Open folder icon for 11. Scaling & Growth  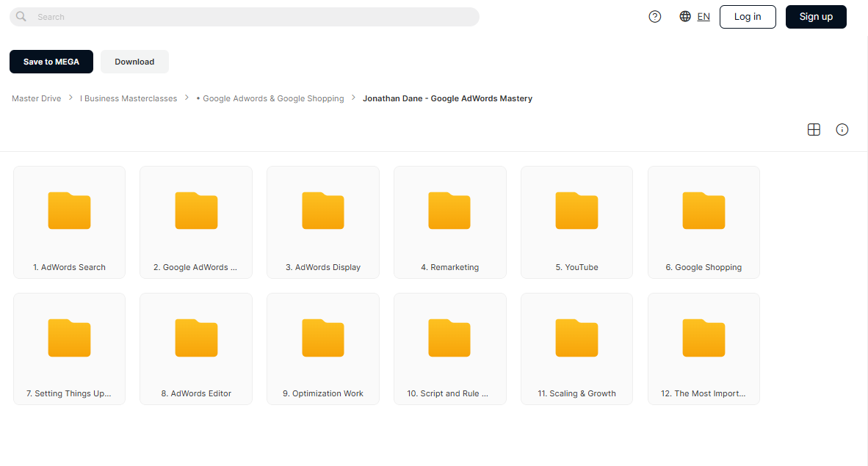pyautogui.click(x=576, y=338)
